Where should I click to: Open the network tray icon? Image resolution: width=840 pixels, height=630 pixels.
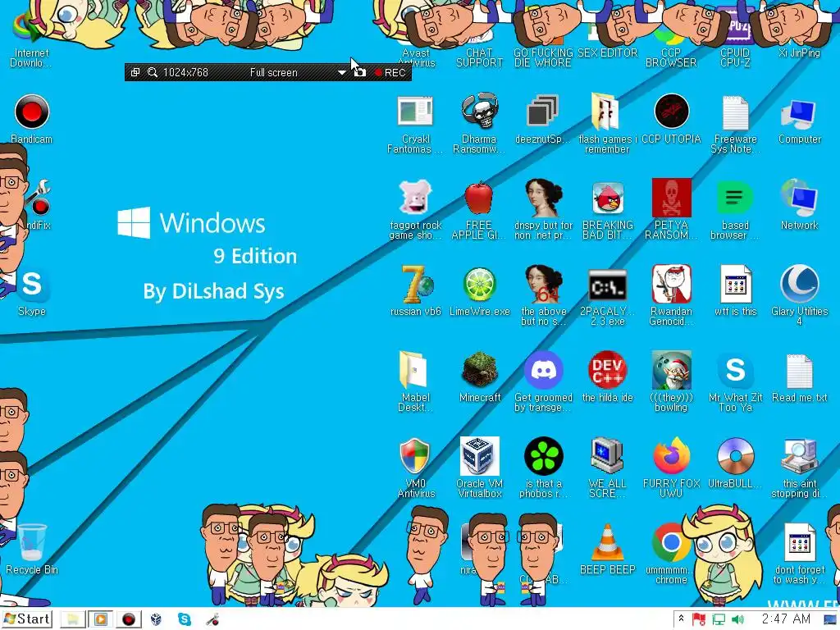click(719, 619)
